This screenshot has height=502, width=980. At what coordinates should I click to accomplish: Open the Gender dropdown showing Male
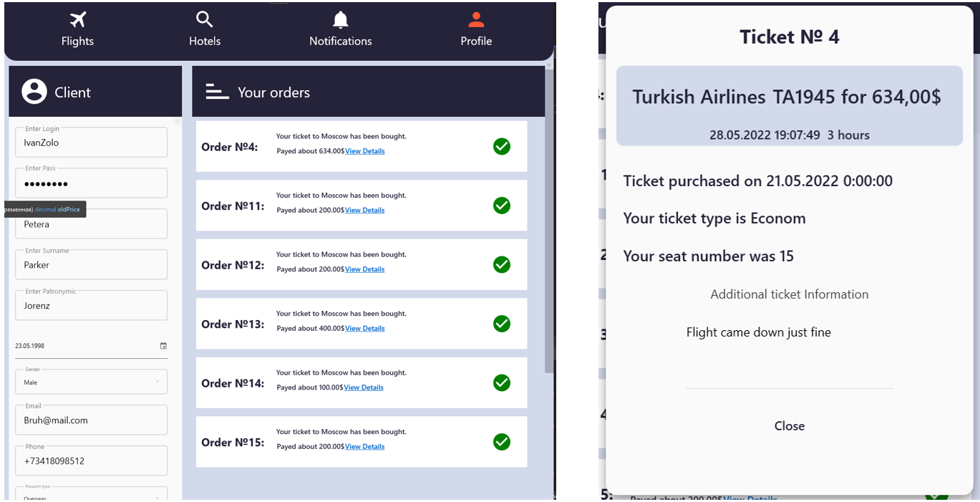(x=91, y=382)
